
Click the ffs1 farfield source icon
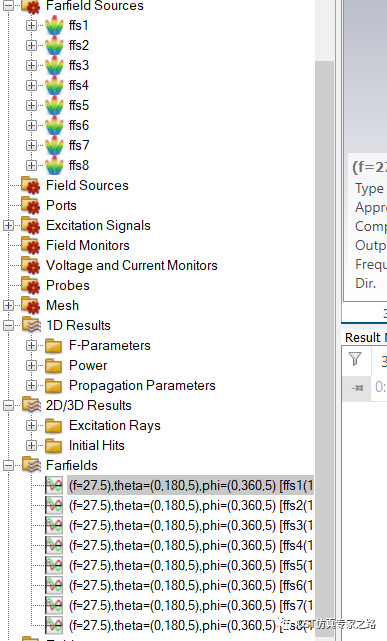[x=54, y=25]
